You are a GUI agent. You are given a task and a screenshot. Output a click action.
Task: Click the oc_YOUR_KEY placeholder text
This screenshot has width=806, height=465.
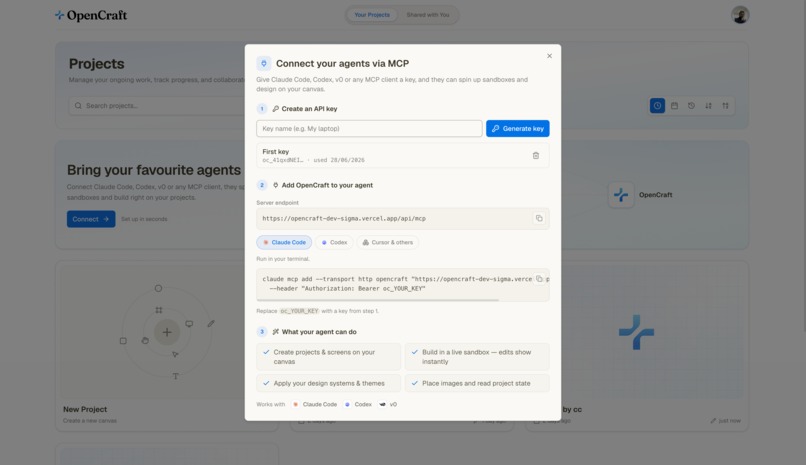pyautogui.click(x=299, y=311)
